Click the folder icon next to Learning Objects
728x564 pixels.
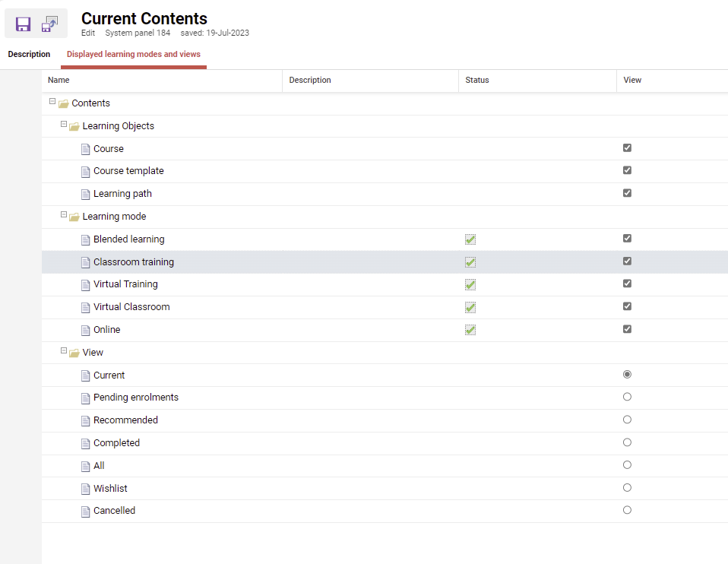pos(74,126)
